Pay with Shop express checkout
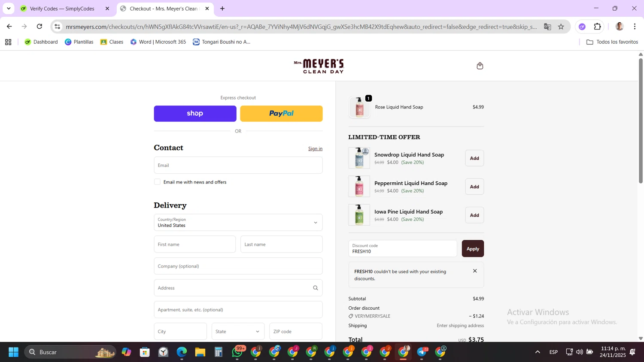Image resolution: width=644 pixels, height=362 pixels. [195, 114]
